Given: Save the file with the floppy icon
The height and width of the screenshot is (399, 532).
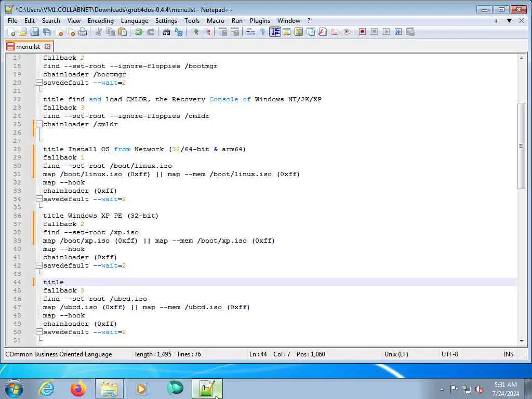Looking at the screenshot, I should (35, 32).
